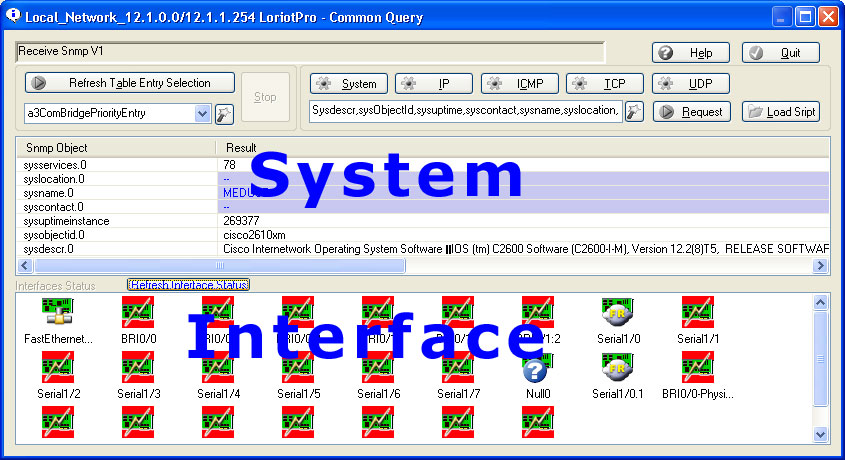Click the Load Sript button
Image resolution: width=845 pixels, height=460 pixels.
pyautogui.click(x=781, y=111)
